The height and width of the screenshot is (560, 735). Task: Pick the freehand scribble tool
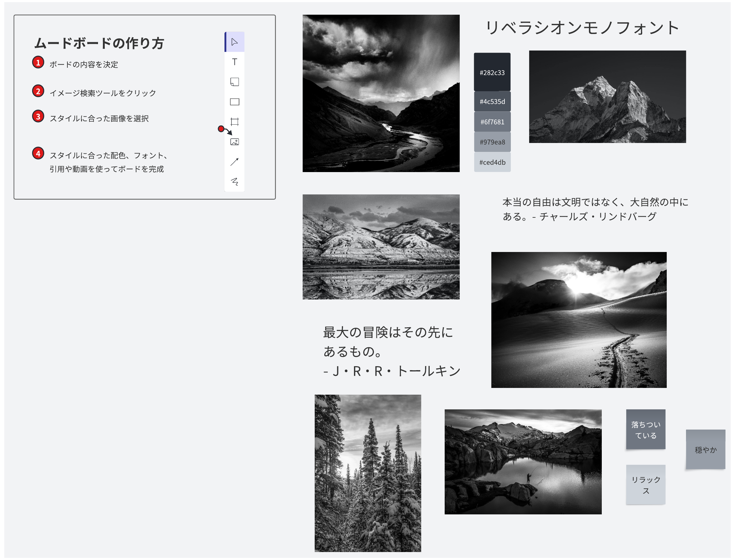[x=234, y=182]
